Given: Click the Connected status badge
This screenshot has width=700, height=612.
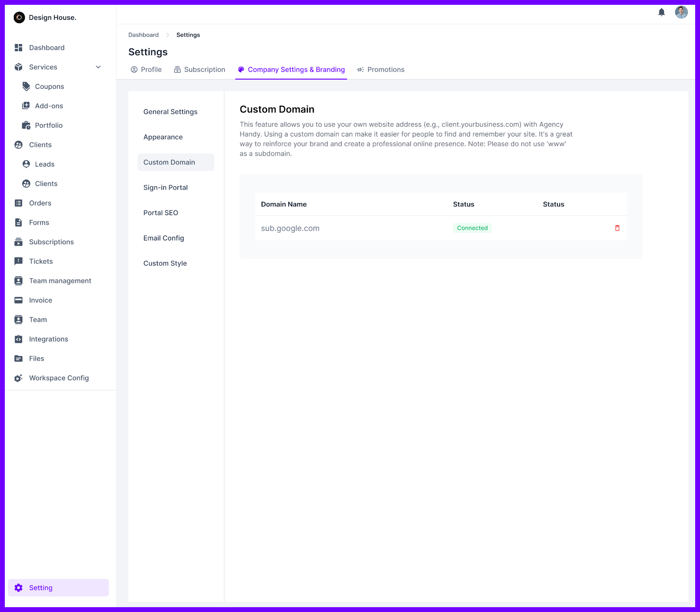Looking at the screenshot, I should tap(472, 228).
